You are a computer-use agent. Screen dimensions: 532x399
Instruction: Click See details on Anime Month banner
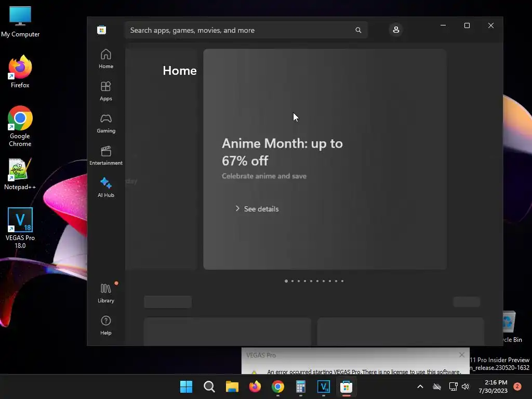pyautogui.click(x=257, y=209)
